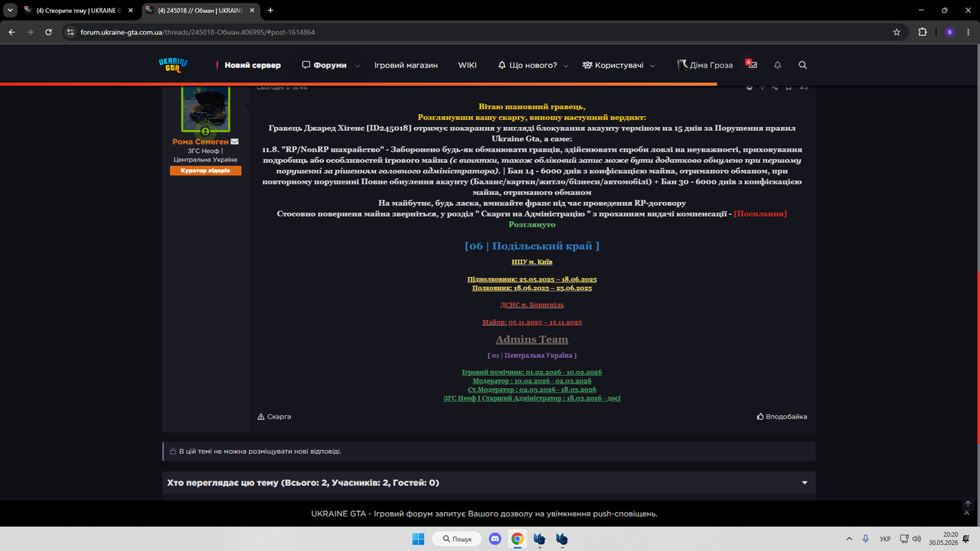Click Рома Семеген avatar image
Image resolution: width=980 pixels, height=551 pixels.
205,108
